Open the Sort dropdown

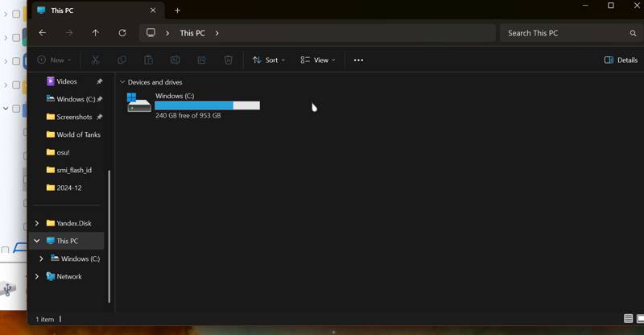tap(269, 60)
